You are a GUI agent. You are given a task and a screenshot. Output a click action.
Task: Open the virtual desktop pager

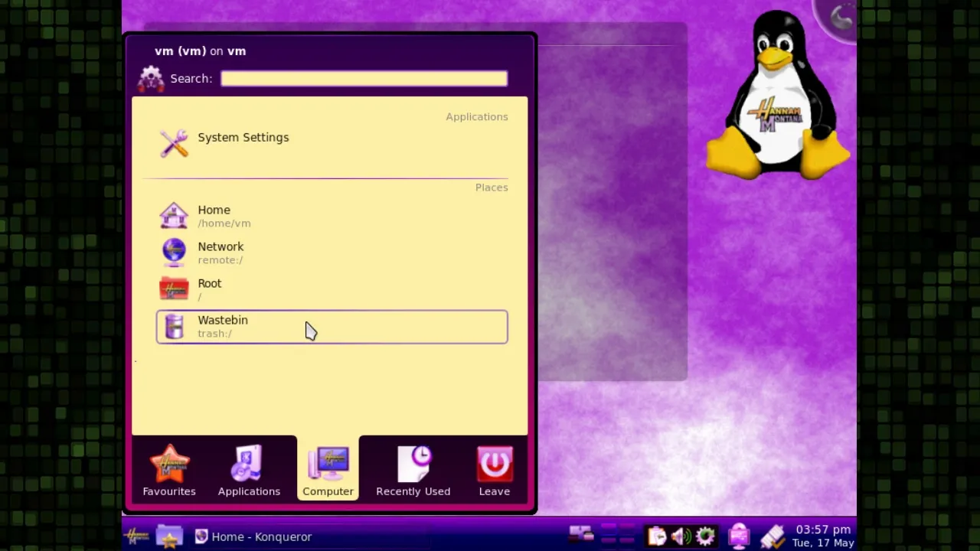(x=617, y=533)
